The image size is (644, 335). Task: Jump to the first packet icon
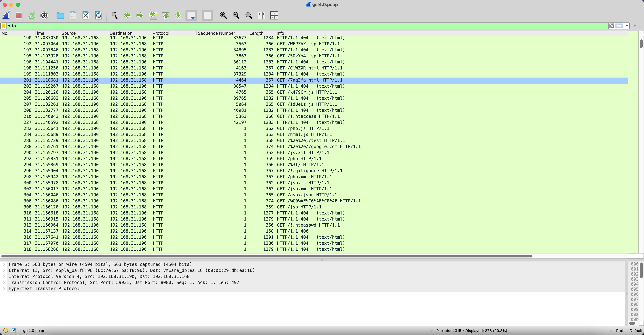(166, 15)
